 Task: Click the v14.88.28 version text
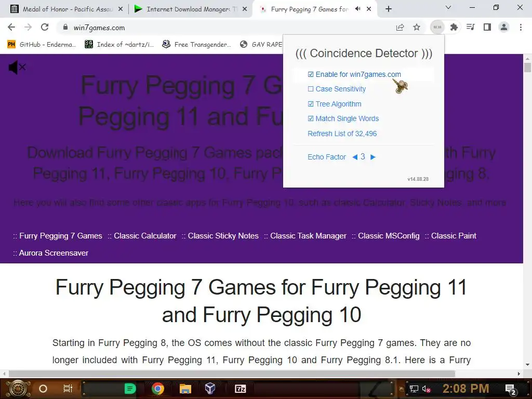click(x=418, y=179)
